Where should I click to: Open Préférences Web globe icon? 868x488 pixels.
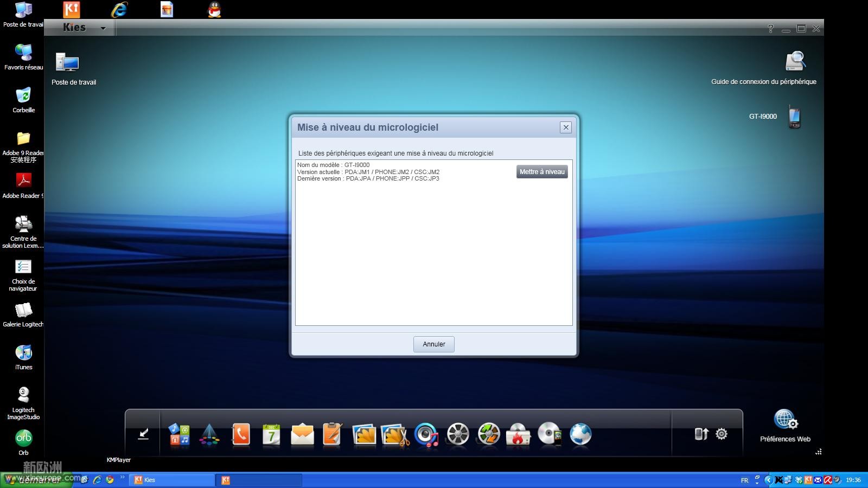point(786,420)
